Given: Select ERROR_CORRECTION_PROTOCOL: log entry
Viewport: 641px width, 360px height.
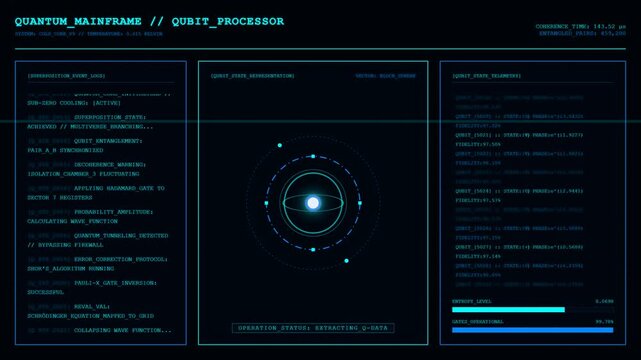Looking at the screenshot, I should [x=121, y=259].
